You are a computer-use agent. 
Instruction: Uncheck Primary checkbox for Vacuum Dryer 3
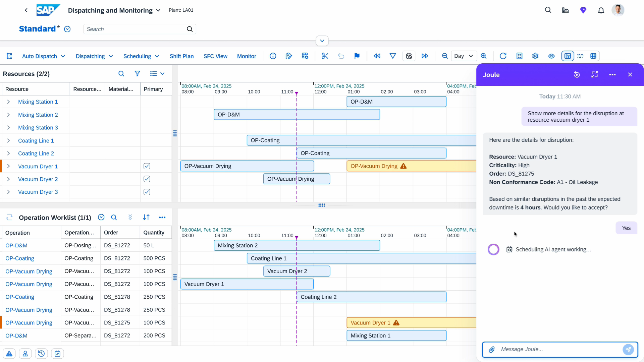click(x=147, y=192)
